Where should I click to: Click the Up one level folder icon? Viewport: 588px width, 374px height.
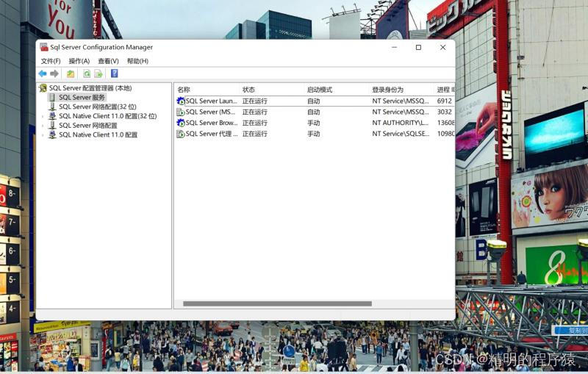pyautogui.click(x=71, y=73)
